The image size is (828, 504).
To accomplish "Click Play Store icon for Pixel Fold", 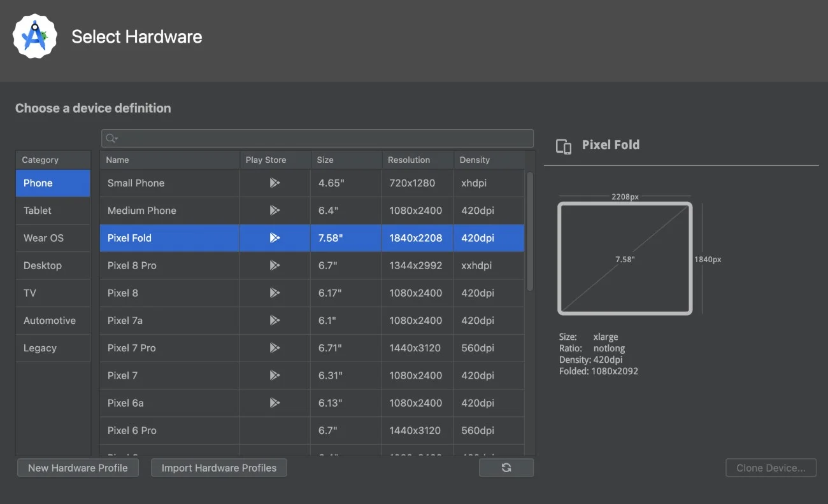I will (275, 238).
